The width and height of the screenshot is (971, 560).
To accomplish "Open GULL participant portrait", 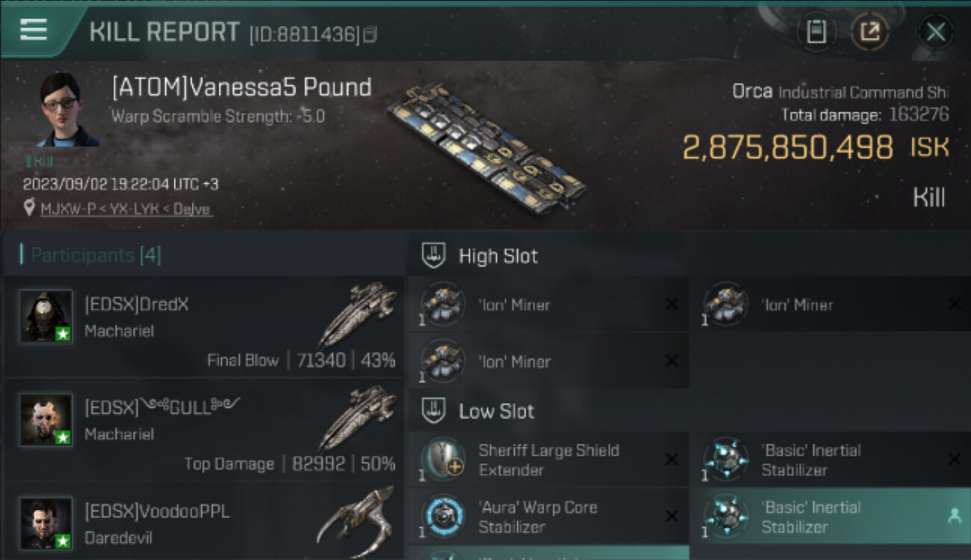I will (46, 420).
